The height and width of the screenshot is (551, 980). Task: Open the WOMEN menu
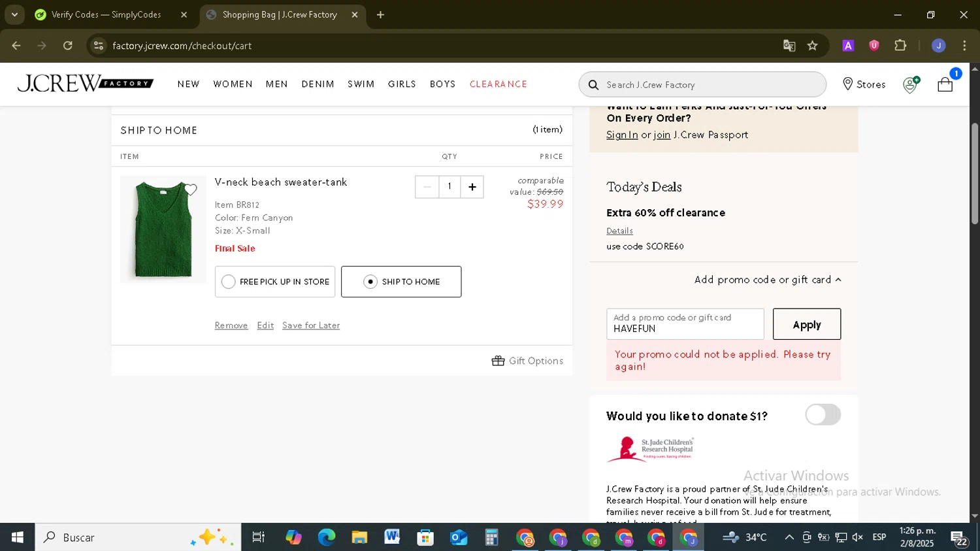[x=233, y=84]
